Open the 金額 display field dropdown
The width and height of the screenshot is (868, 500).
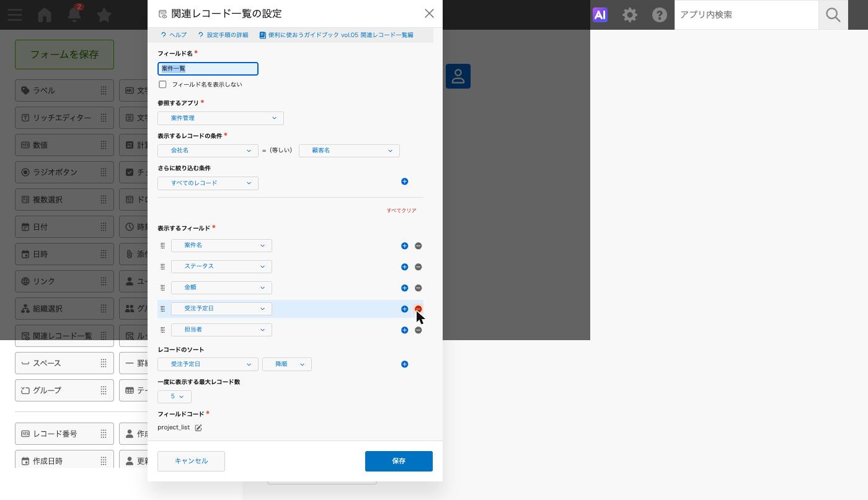pyautogui.click(x=221, y=287)
